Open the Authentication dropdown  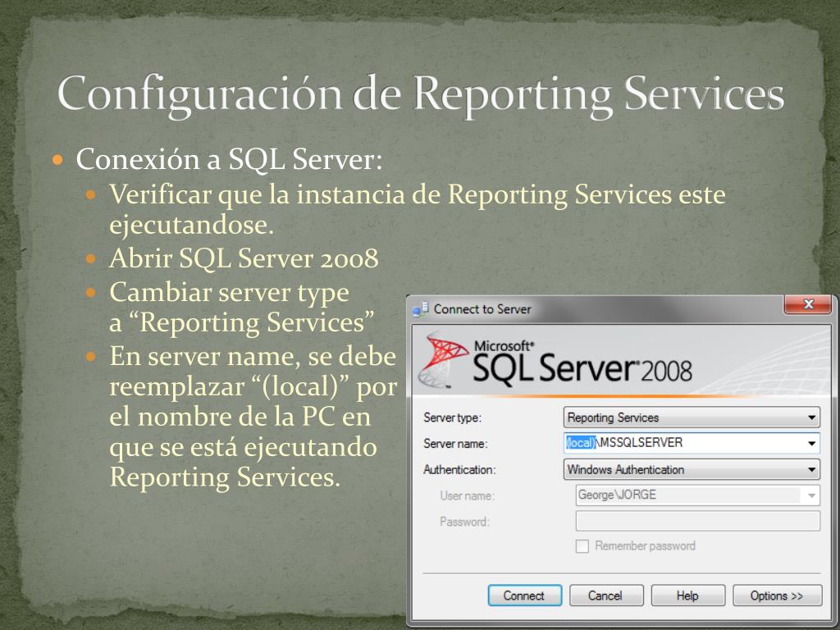tap(692, 469)
